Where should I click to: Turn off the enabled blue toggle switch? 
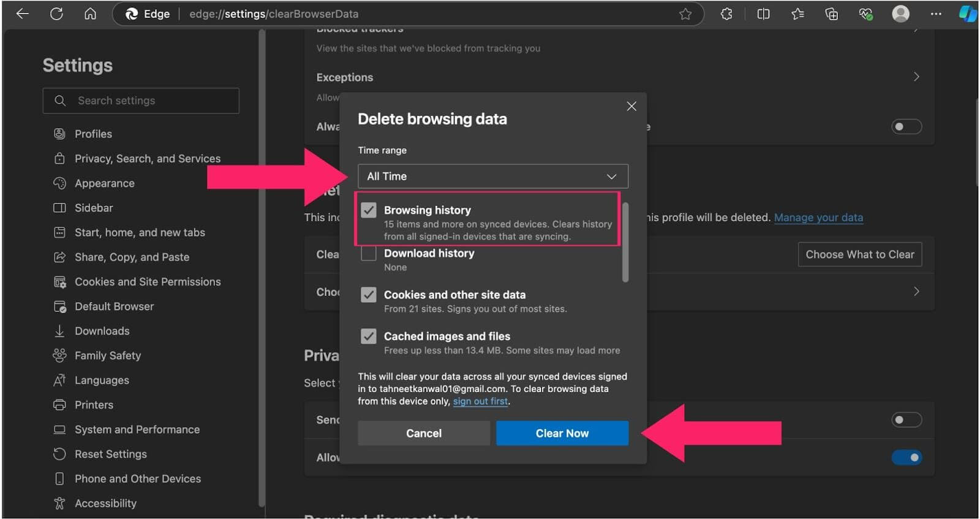[x=907, y=457]
